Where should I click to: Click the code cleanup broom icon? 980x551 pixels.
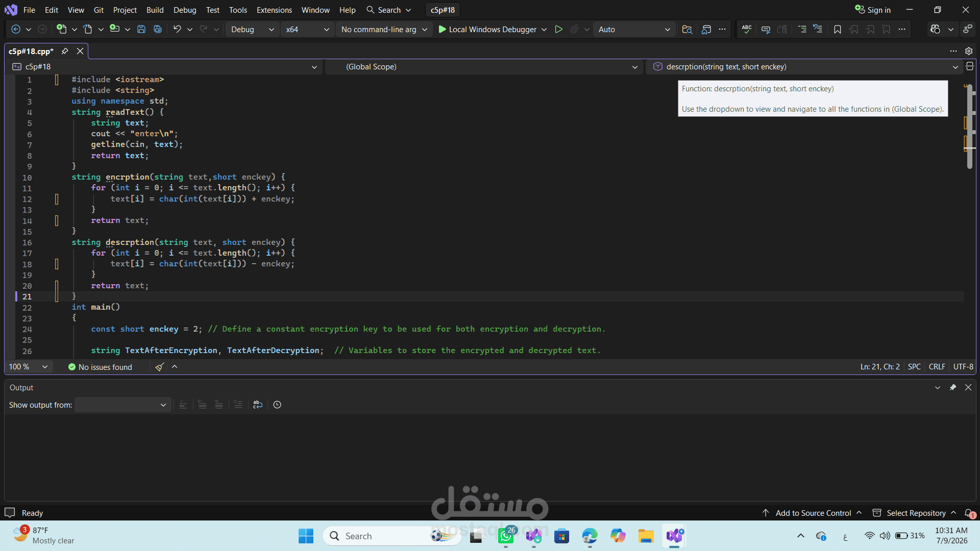160,367
